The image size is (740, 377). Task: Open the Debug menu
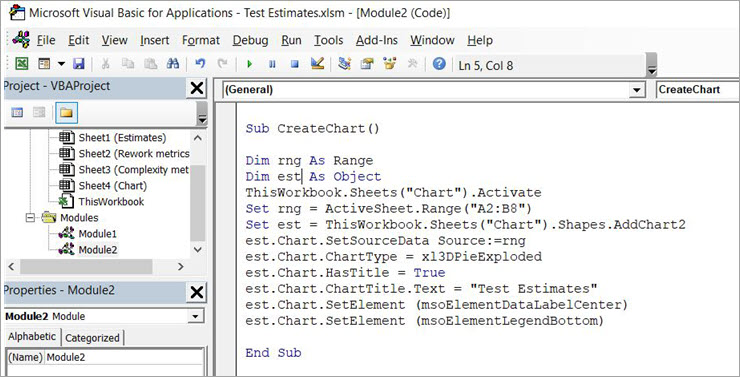click(251, 41)
